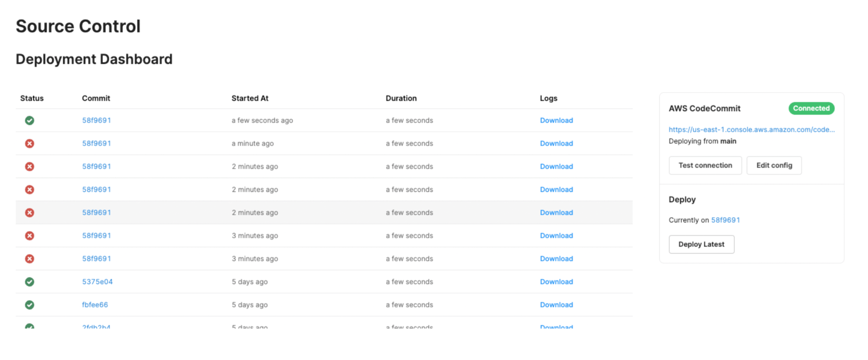Click the Test connection button

705,166
